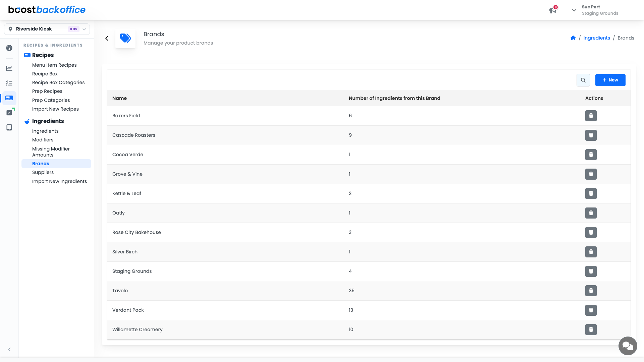Open the Bakers Field brand name
The image size is (644, 362).
click(x=126, y=116)
